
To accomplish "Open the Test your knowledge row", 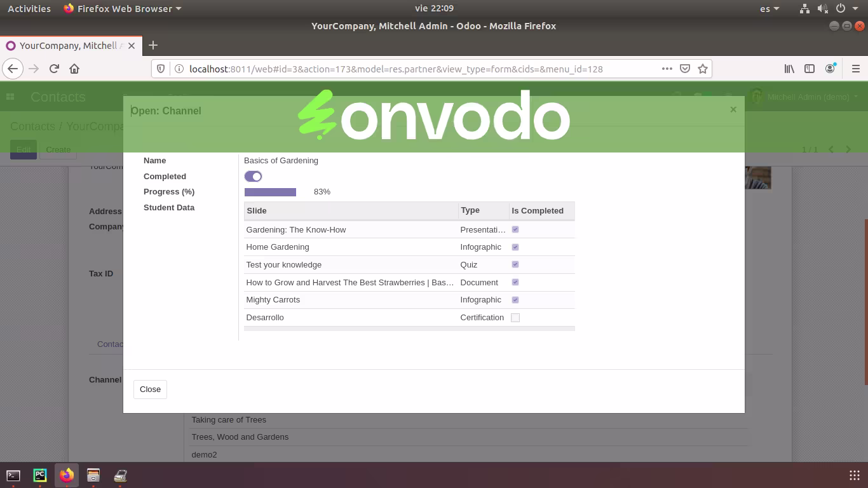I will (x=409, y=264).
